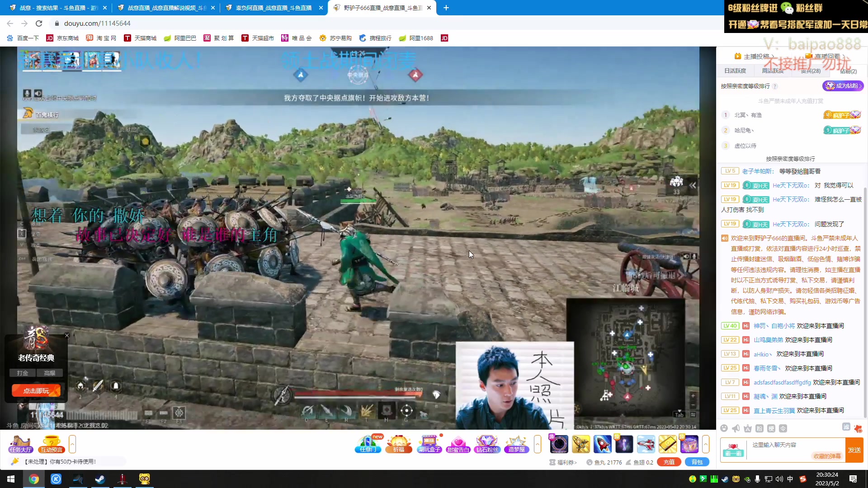Select the purple treasure box gift

689,444
